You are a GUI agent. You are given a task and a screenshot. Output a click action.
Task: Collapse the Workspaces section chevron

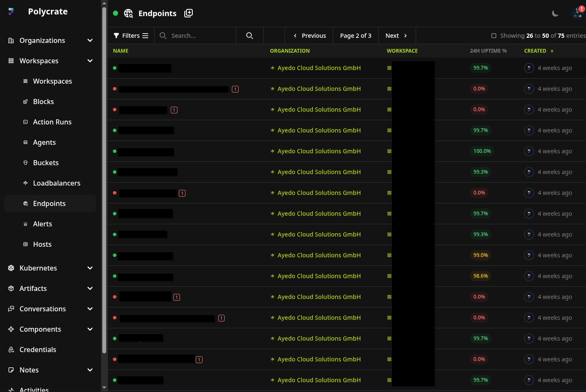click(x=90, y=61)
